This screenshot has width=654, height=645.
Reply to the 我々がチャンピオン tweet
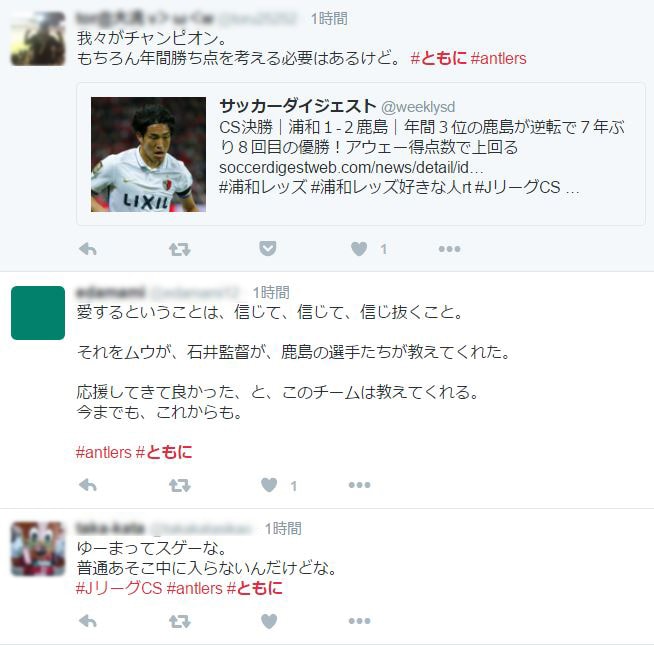88,249
